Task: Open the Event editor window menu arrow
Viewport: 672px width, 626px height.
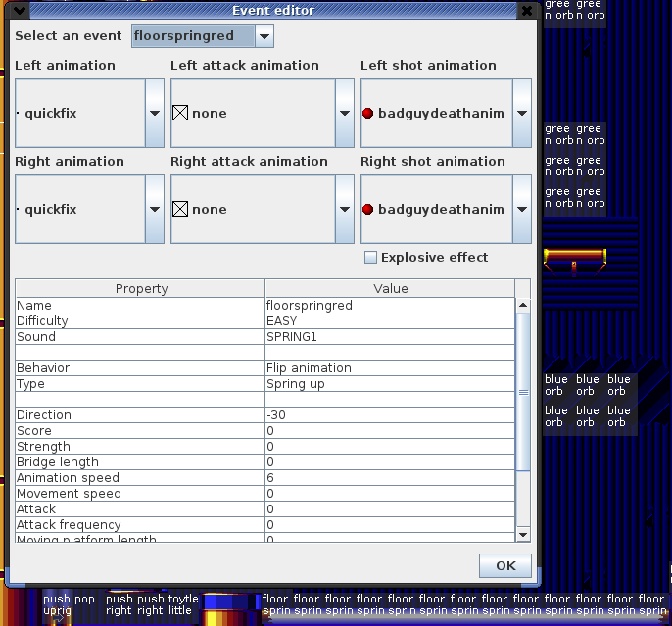Action: coord(20,11)
